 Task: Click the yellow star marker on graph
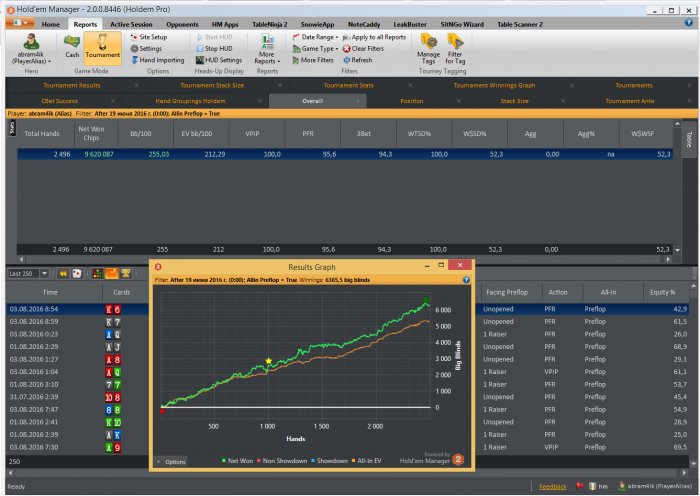tap(269, 361)
